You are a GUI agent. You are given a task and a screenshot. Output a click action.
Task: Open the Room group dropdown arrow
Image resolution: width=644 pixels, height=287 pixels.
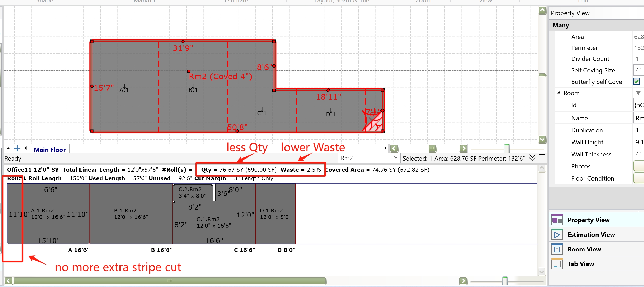(638, 93)
